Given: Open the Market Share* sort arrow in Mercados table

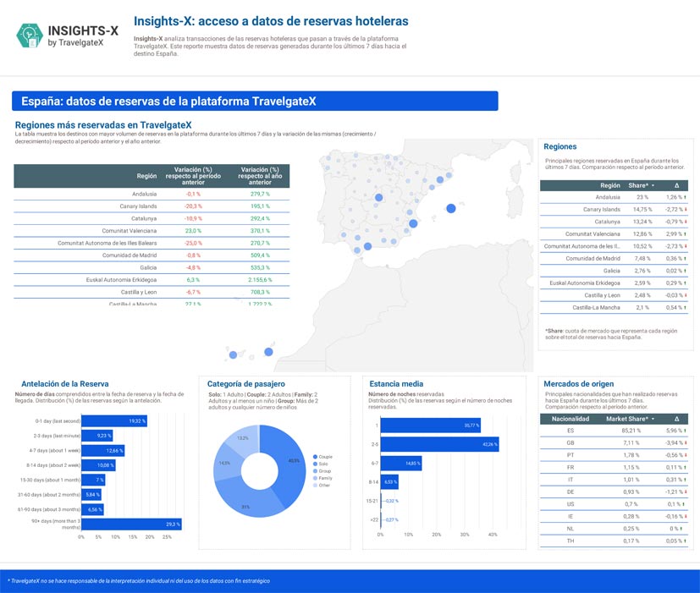Looking at the screenshot, I should pos(653,419).
